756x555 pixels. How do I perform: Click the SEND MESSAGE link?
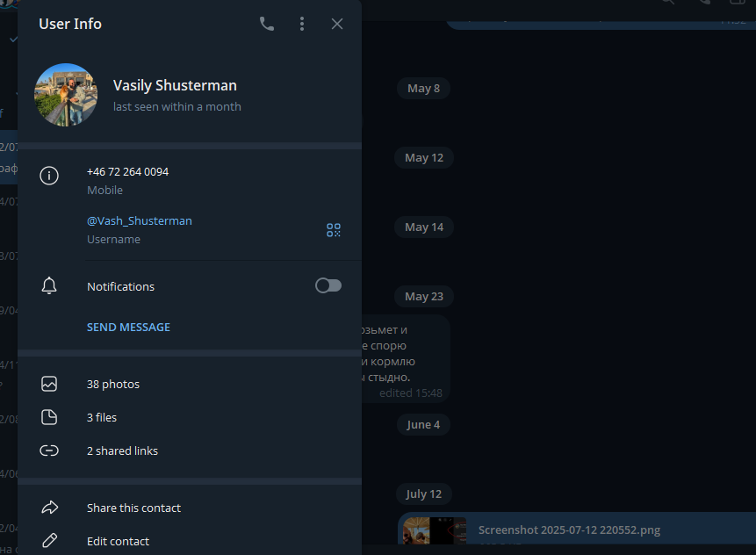tap(128, 327)
